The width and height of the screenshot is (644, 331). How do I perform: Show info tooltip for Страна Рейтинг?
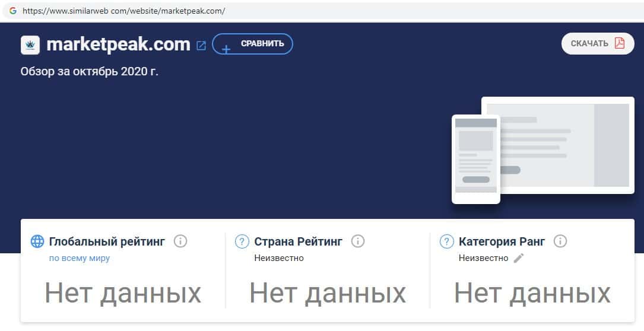[358, 241]
